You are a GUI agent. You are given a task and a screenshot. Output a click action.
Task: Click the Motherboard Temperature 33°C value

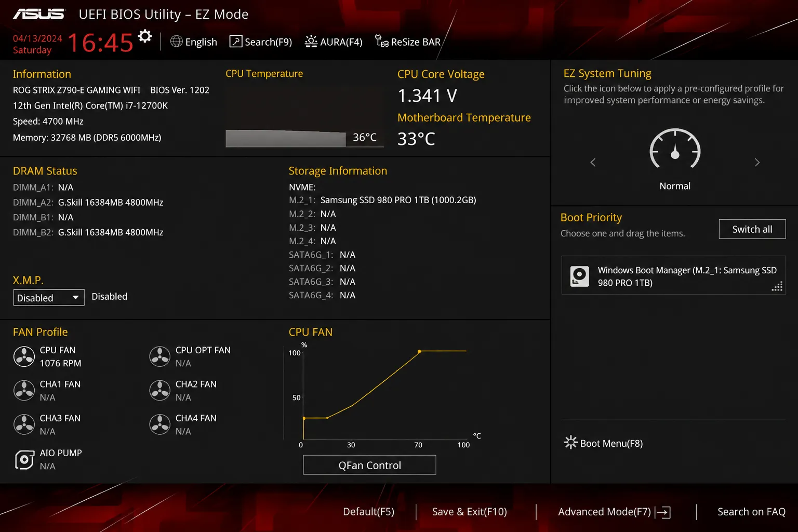point(416,139)
